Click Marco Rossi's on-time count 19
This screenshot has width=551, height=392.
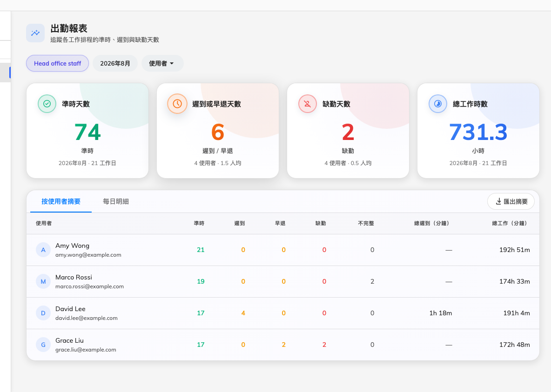pyautogui.click(x=201, y=282)
